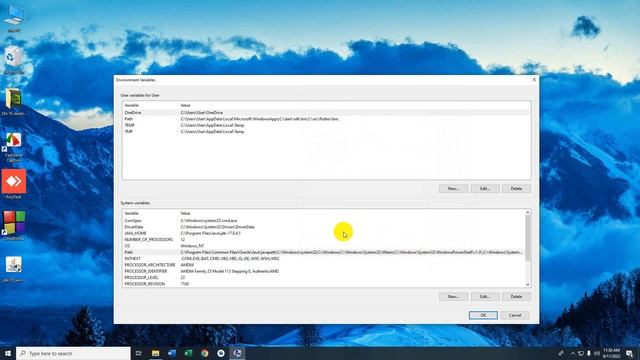
Task: Click New under System variables
Action: click(453, 297)
